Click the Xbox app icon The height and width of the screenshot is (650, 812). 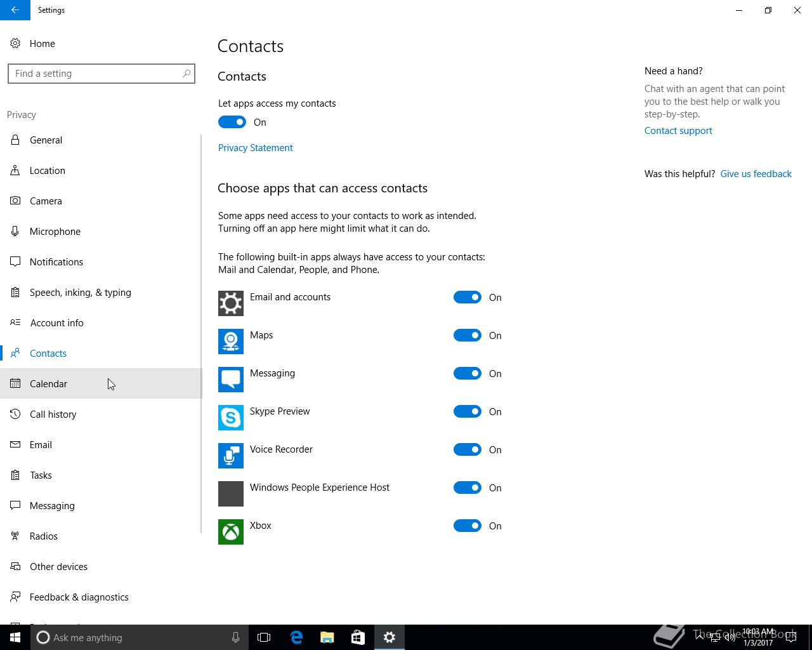231,532
